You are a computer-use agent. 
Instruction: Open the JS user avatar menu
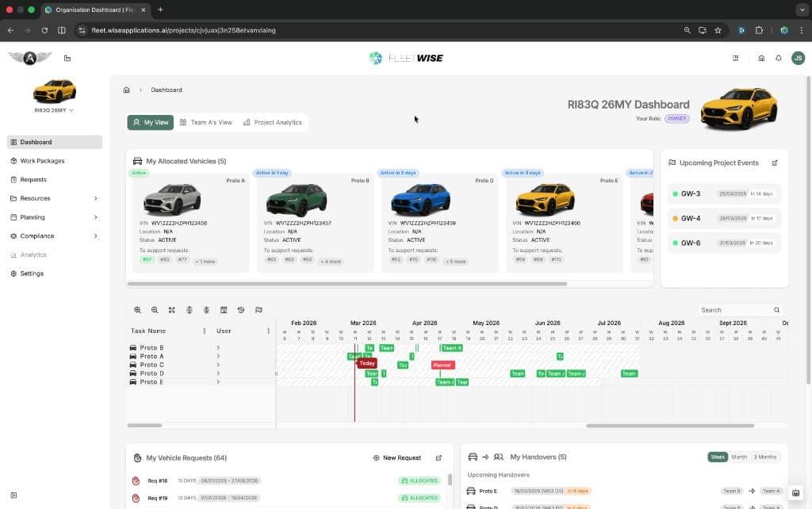pyautogui.click(x=798, y=58)
